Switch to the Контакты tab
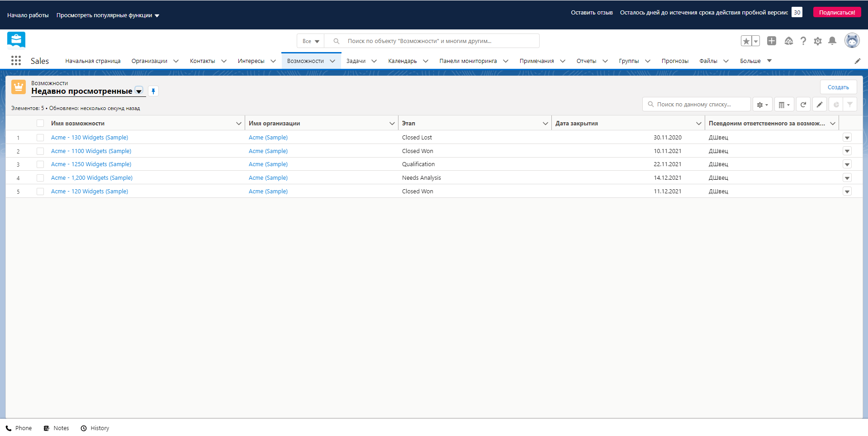This screenshot has width=868, height=436. click(202, 61)
